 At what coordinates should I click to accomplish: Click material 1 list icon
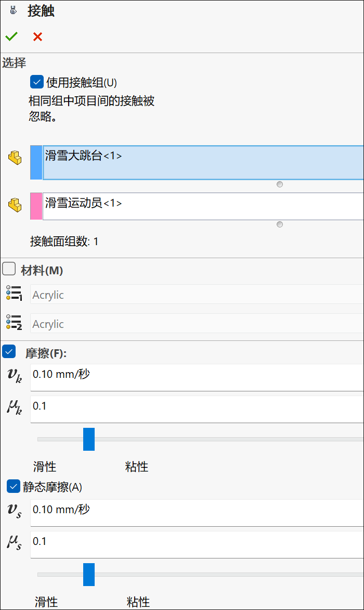[x=14, y=293]
